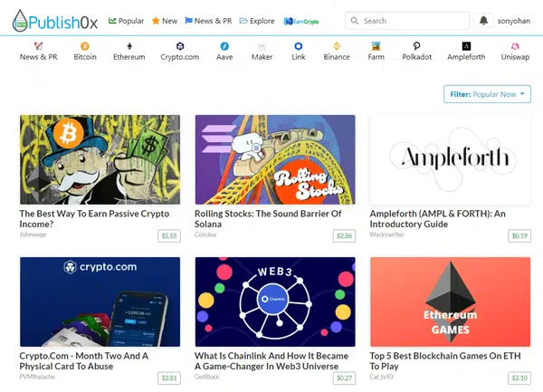Select the Binance category icon
543x392 pixels.
337,46
